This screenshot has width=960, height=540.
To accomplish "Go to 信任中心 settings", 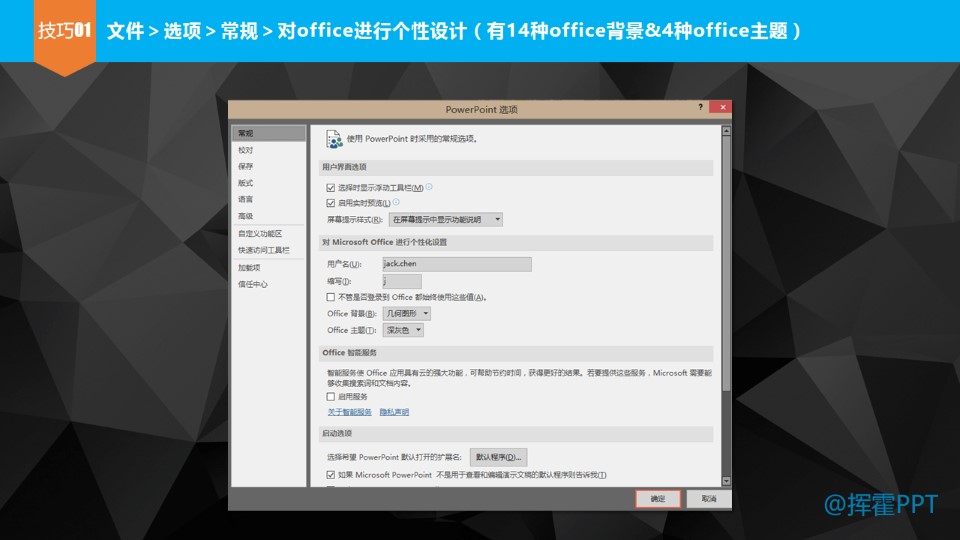I will pyautogui.click(x=252, y=284).
